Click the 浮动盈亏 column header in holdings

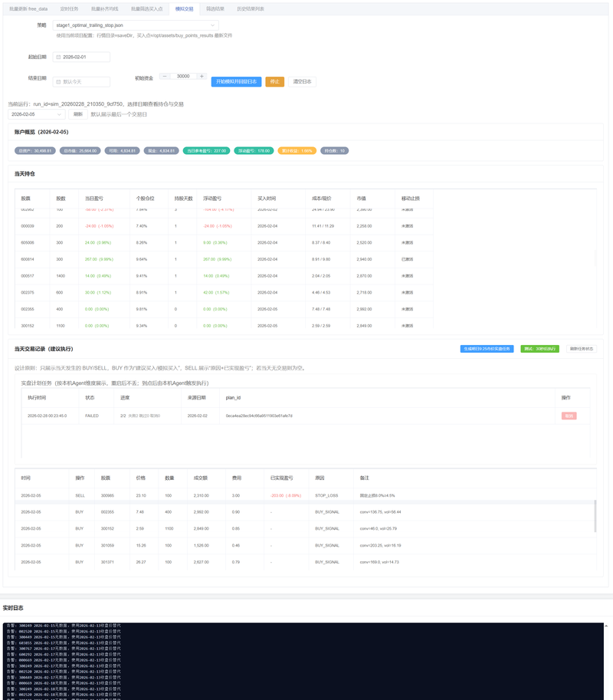tap(212, 199)
